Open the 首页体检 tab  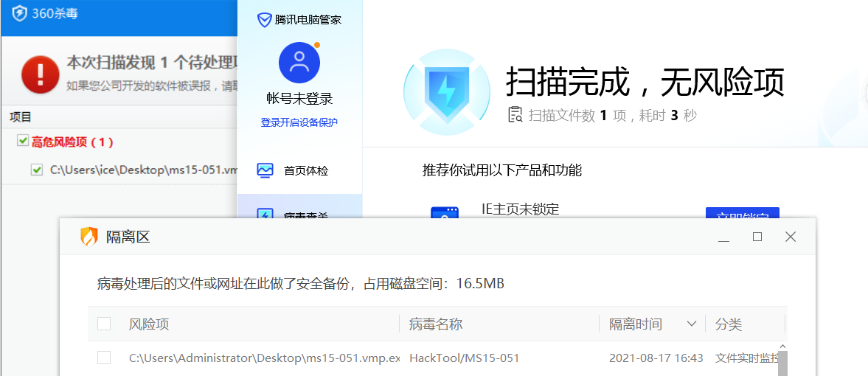(x=299, y=170)
